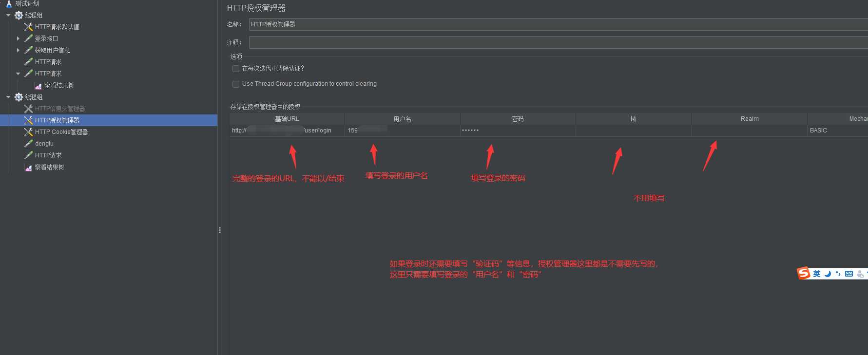Click icon of HTTP请求 directly below 获取用户信息
Image resolution: width=868 pixels, height=355 pixels.
coord(28,62)
